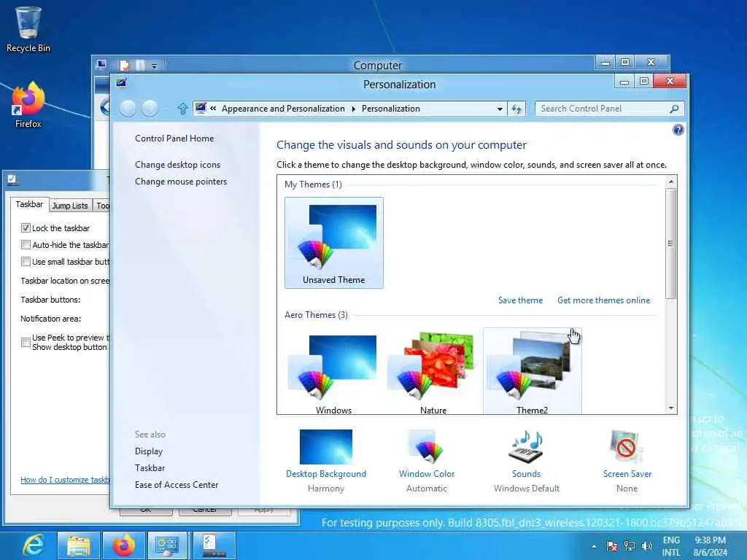
Task: Click the Computer window title bar icon
Action: pos(101,64)
